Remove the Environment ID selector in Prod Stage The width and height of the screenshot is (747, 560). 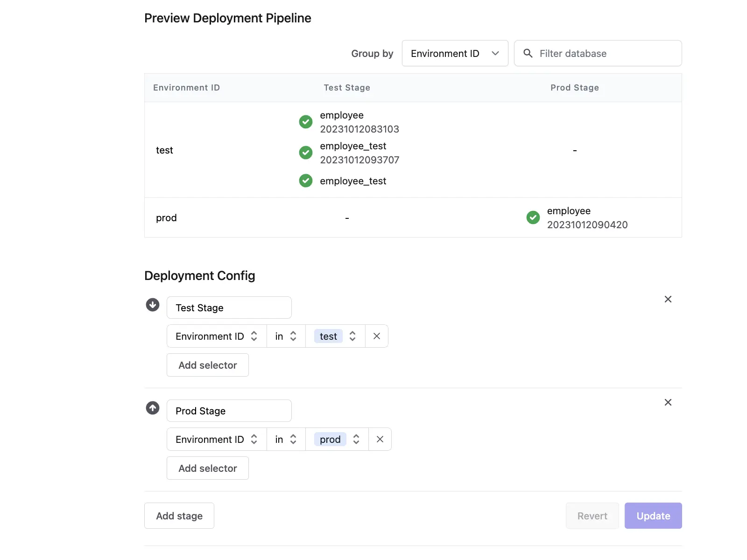pos(380,439)
